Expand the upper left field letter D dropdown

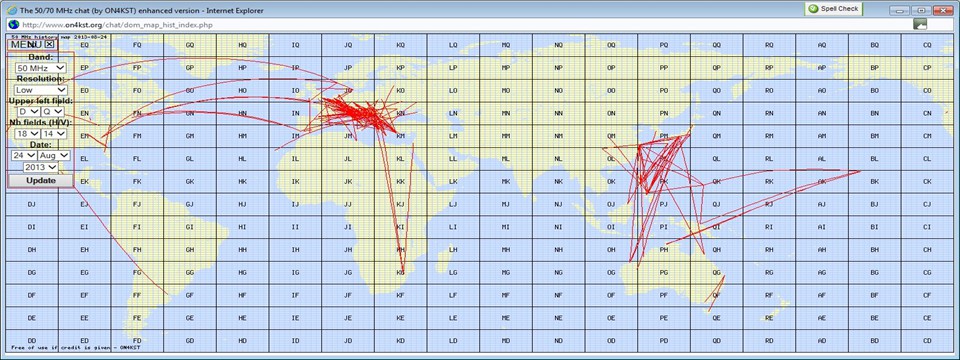[29, 112]
